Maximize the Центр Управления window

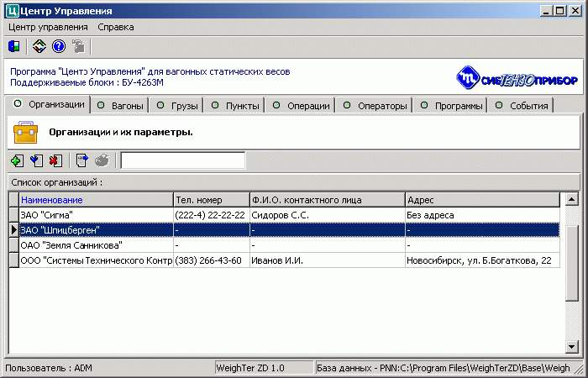click(x=559, y=10)
